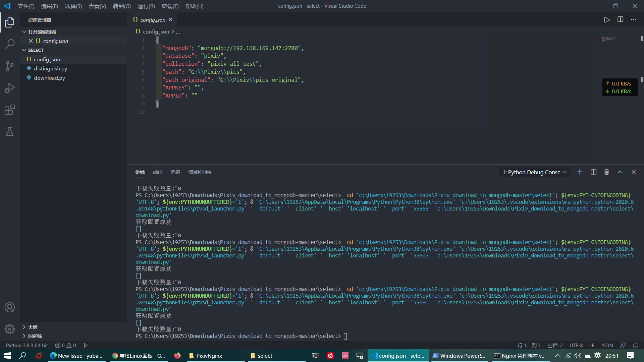Screen dimensions: 644x362
Task: Open the Extensions view
Action: click(10, 110)
